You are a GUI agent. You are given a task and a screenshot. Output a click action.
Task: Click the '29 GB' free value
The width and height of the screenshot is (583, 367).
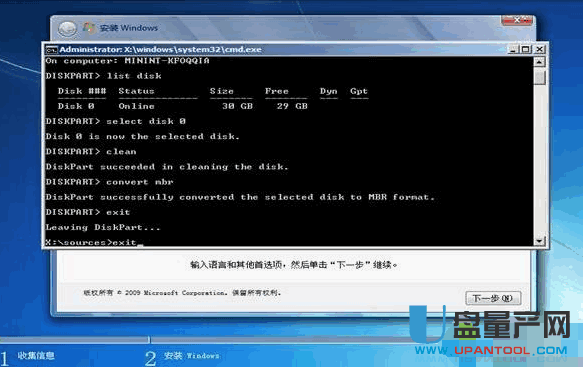click(292, 106)
